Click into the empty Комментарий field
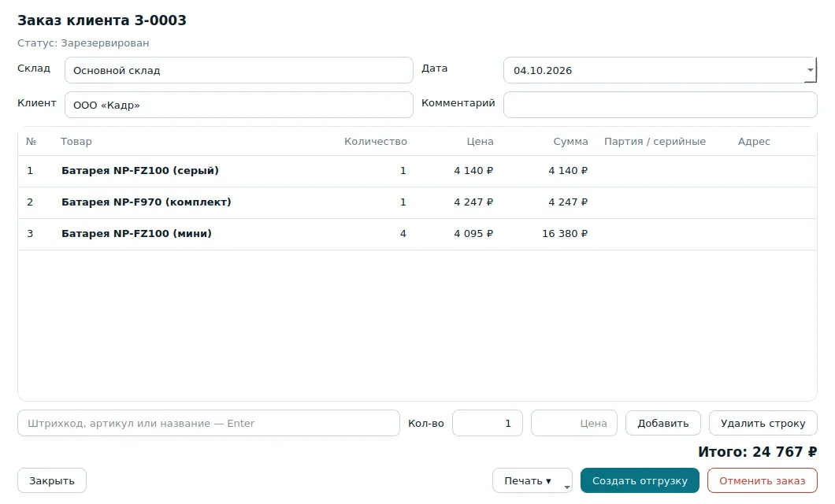835x504 pixels. (x=660, y=105)
